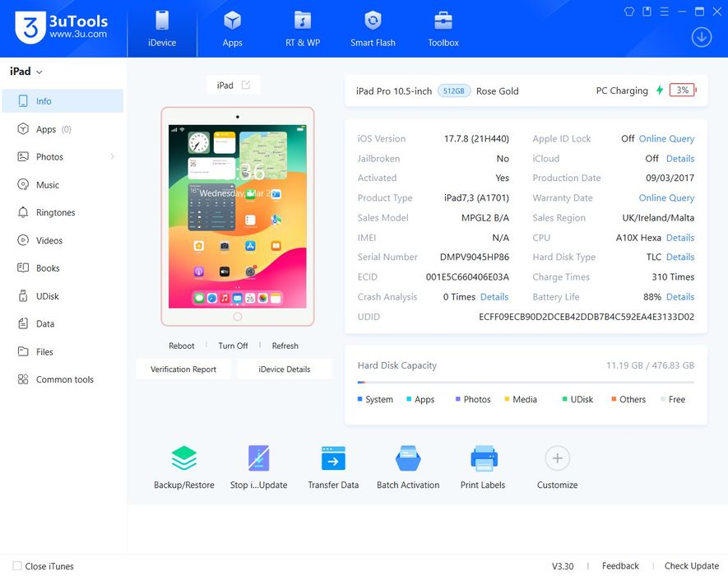Click the hard disk capacity bar
The width and height of the screenshot is (728, 576).
tap(526, 383)
